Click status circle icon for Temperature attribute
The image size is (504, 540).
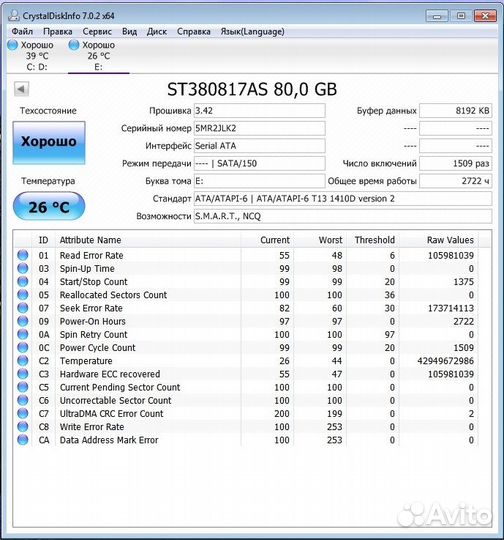pos(23,361)
